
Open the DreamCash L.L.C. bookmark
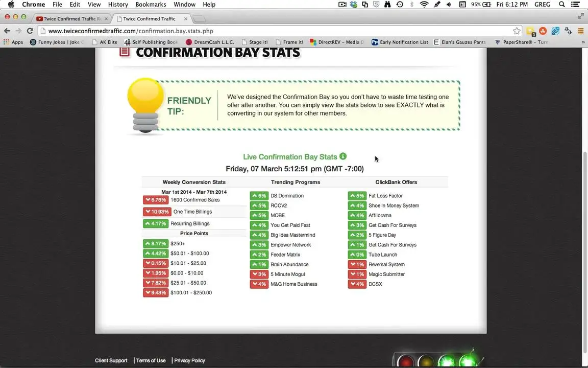point(210,42)
